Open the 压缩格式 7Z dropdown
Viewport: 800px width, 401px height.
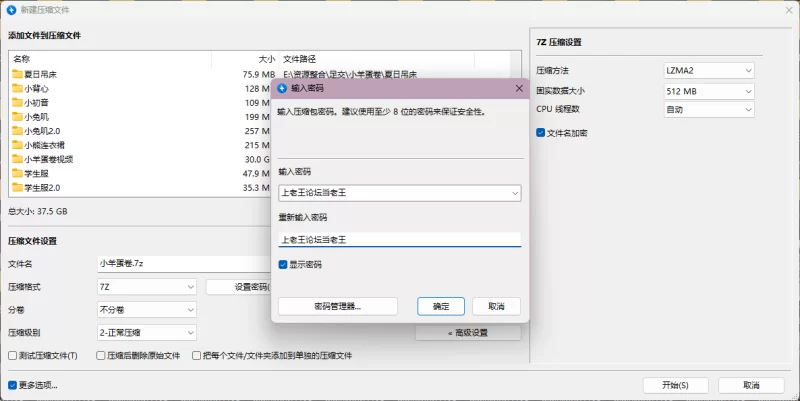tap(147, 287)
